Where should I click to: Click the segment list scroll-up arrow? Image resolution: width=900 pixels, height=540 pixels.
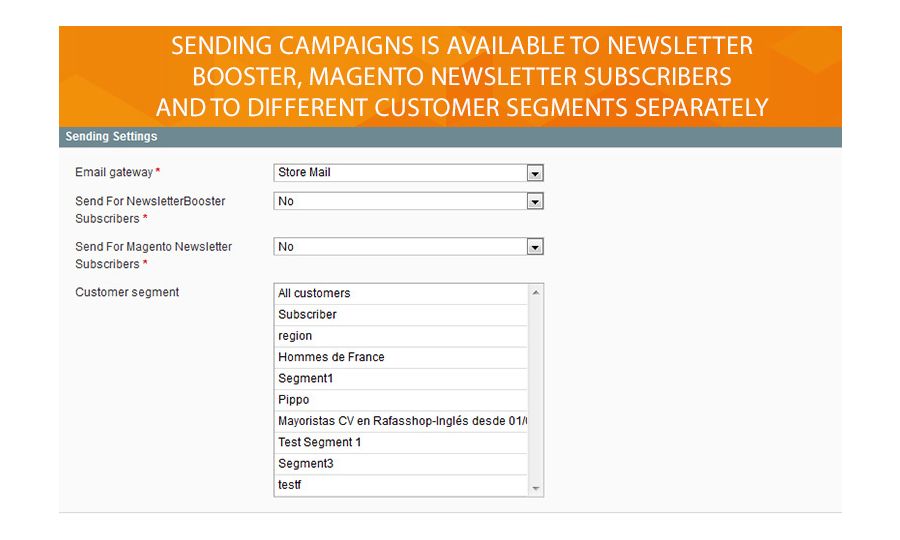coord(536,292)
